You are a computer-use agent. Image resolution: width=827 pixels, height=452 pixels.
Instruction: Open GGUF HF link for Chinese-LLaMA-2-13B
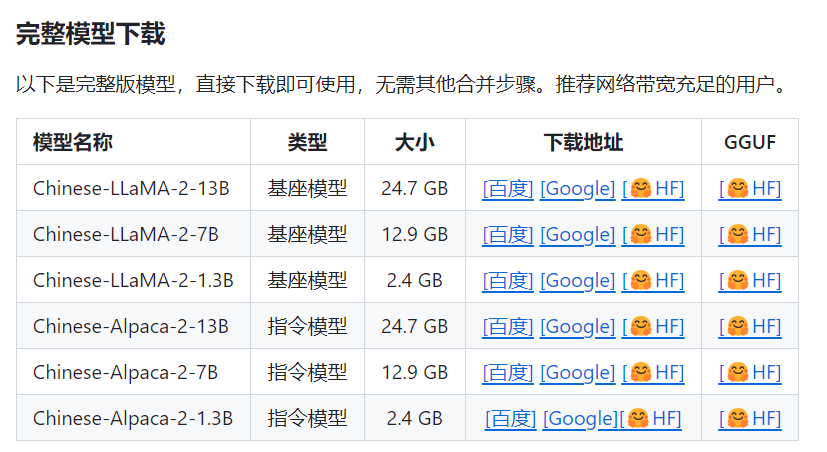click(750, 189)
